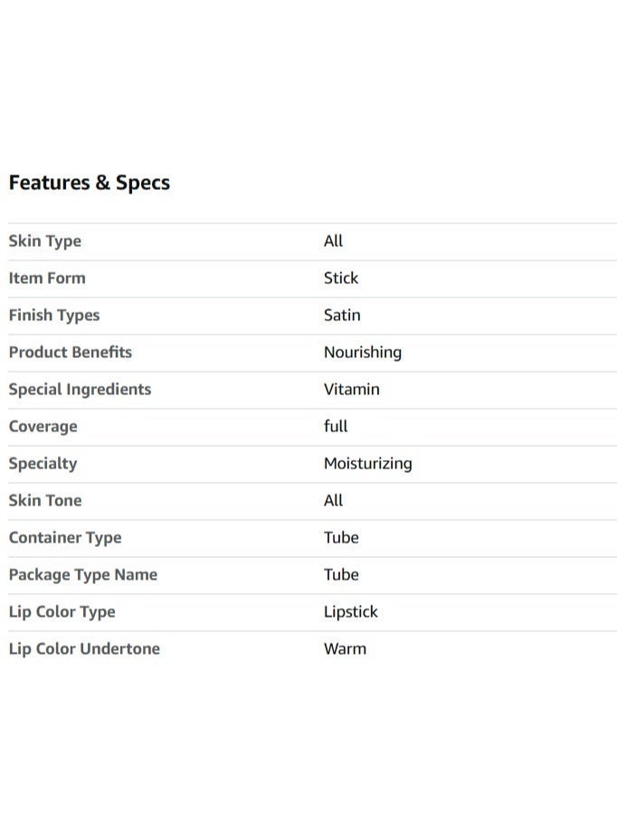Select the Nourishing value
This screenshot has height=840, width=617.
point(363,353)
